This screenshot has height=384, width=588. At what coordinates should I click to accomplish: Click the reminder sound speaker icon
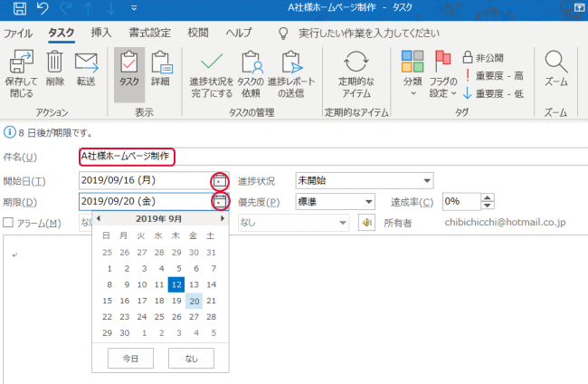point(366,223)
